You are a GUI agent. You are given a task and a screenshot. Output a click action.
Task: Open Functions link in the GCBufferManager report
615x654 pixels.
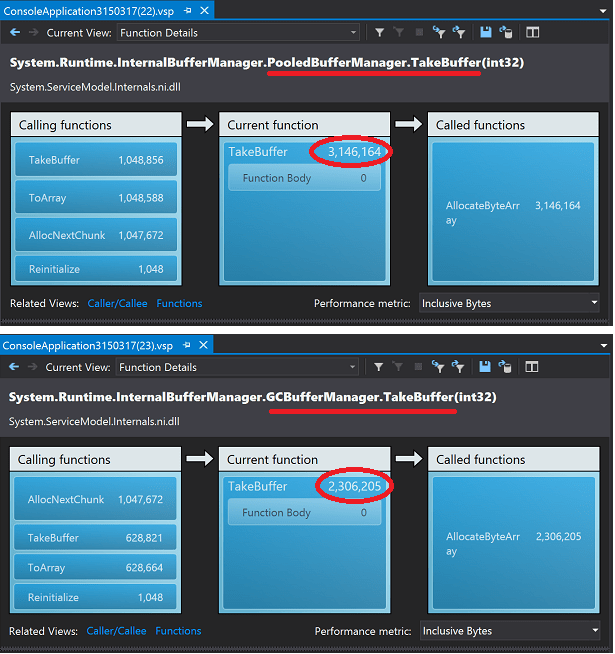click(178, 631)
